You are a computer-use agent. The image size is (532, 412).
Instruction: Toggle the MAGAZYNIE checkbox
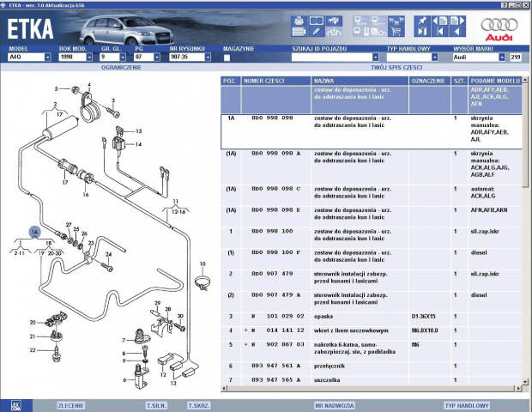coord(227,58)
